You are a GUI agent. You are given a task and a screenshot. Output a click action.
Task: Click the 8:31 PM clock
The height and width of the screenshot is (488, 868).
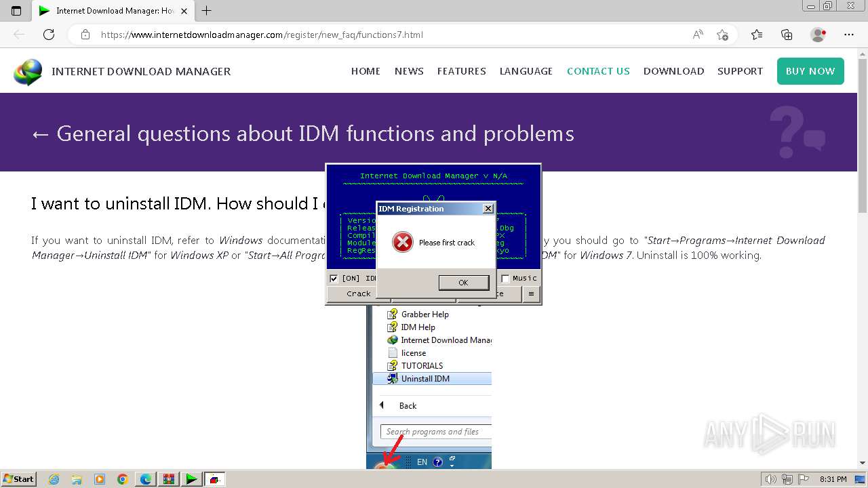833,479
